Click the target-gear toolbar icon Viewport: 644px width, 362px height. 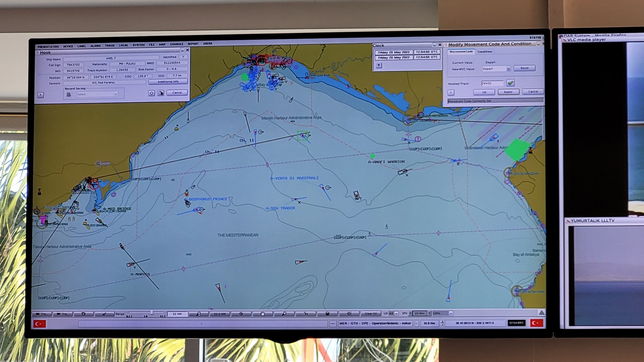(349, 313)
